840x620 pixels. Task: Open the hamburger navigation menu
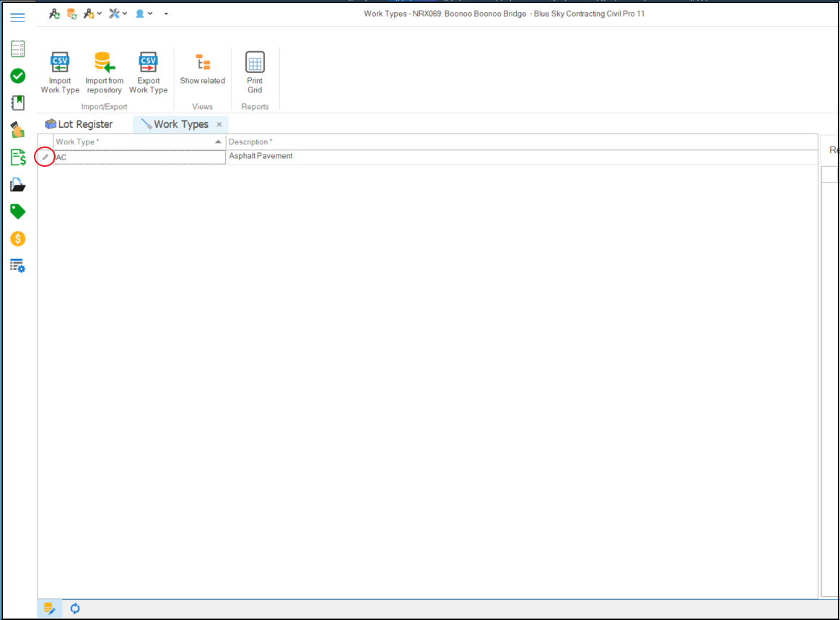[x=18, y=17]
